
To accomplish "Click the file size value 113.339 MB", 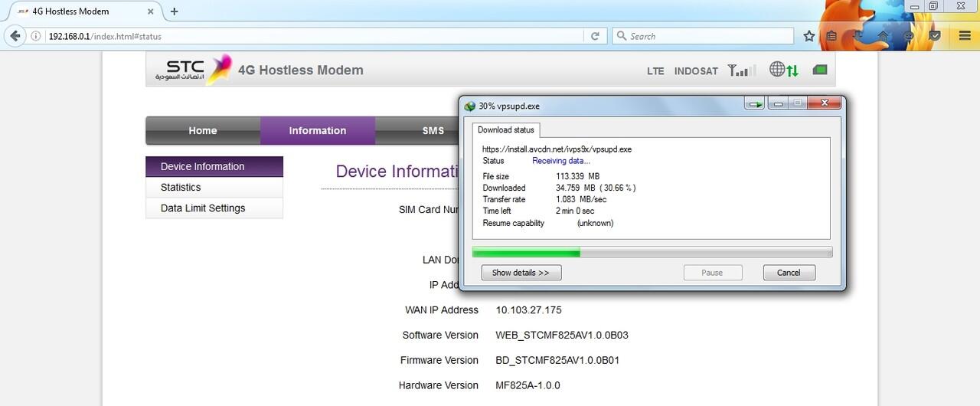I will 577,176.
